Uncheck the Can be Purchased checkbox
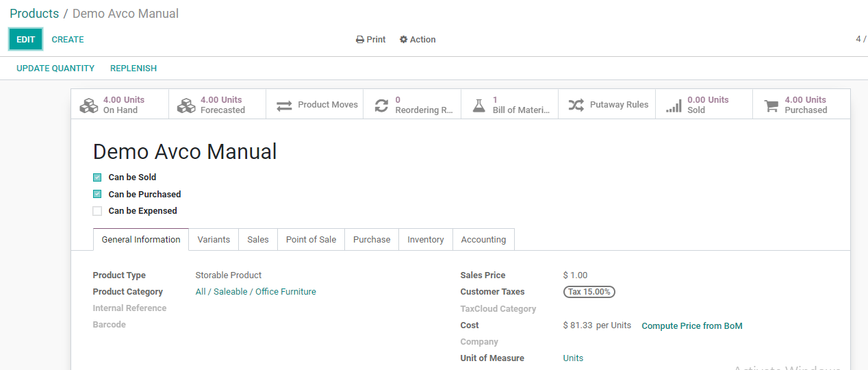This screenshot has height=370, width=868. click(x=97, y=195)
